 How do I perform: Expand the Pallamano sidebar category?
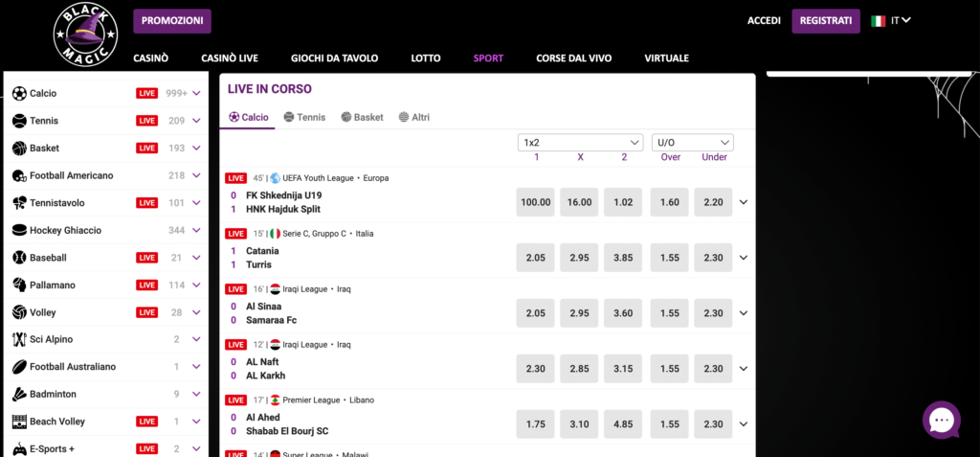coord(196,285)
